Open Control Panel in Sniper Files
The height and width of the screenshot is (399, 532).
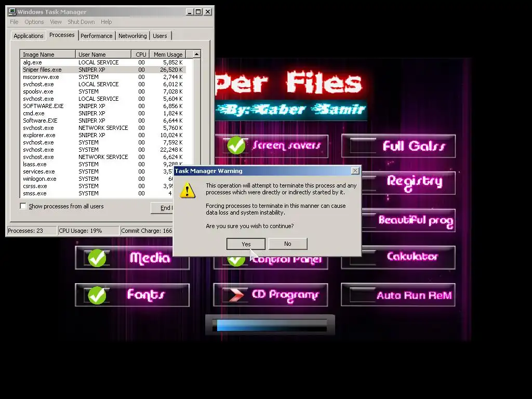[271, 263]
